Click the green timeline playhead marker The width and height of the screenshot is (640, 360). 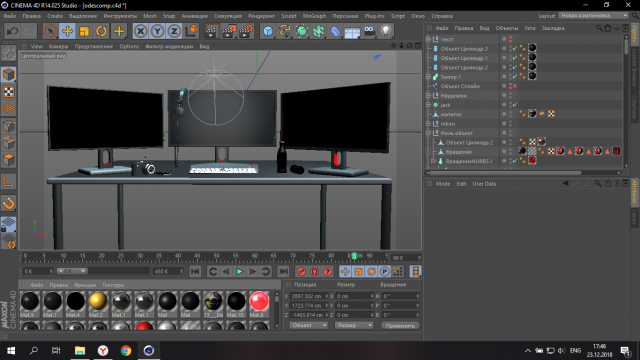354,256
